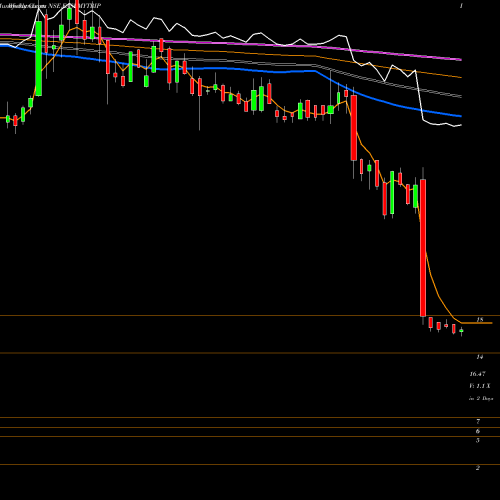Click price level label 7

(478, 421)
